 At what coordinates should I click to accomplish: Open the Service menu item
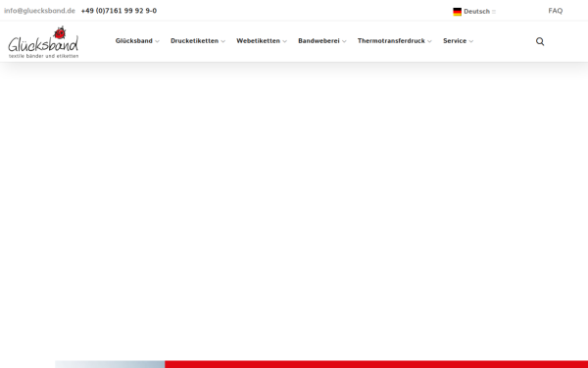coord(455,41)
